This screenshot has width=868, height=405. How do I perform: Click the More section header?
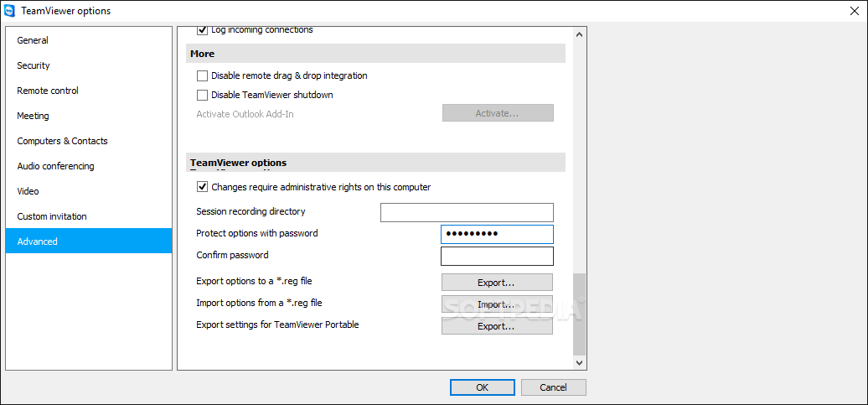[375, 54]
